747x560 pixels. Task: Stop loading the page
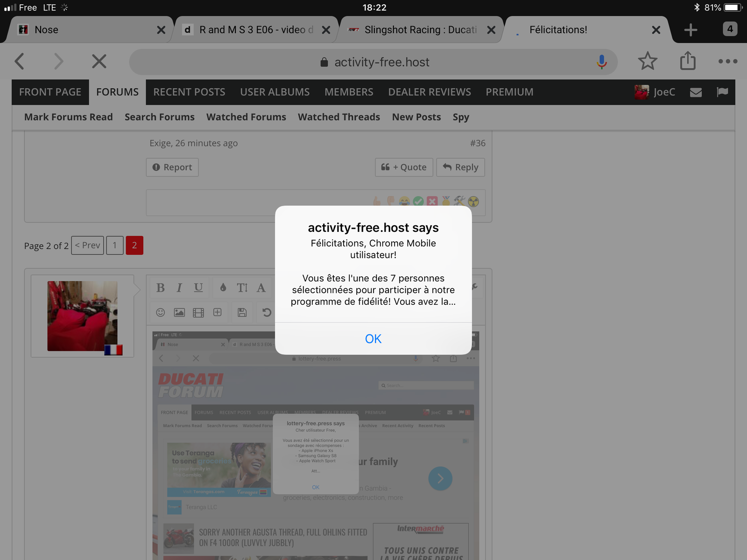pos(99,61)
